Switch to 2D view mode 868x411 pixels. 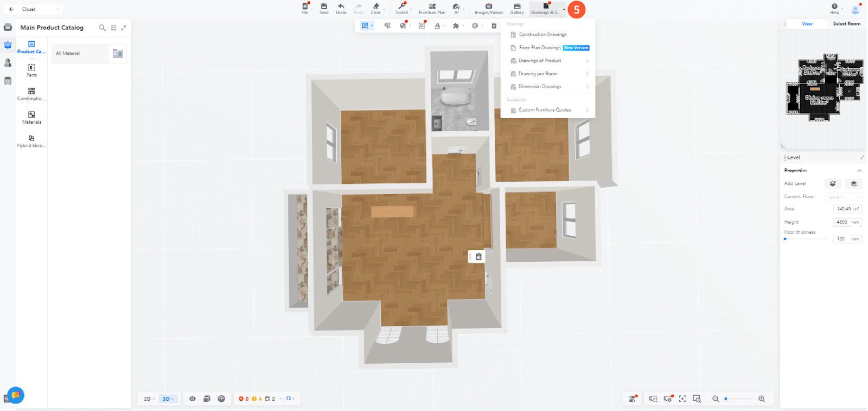coord(149,399)
